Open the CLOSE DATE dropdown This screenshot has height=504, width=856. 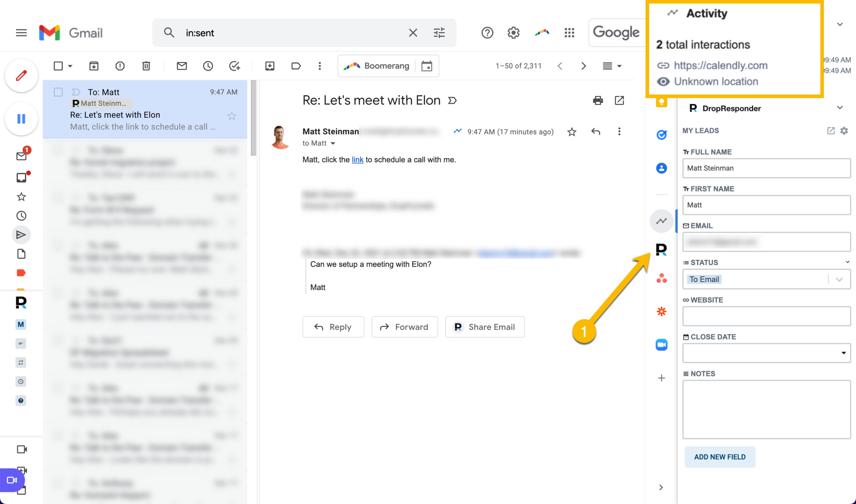pyautogui.click(x=766, y=353)
